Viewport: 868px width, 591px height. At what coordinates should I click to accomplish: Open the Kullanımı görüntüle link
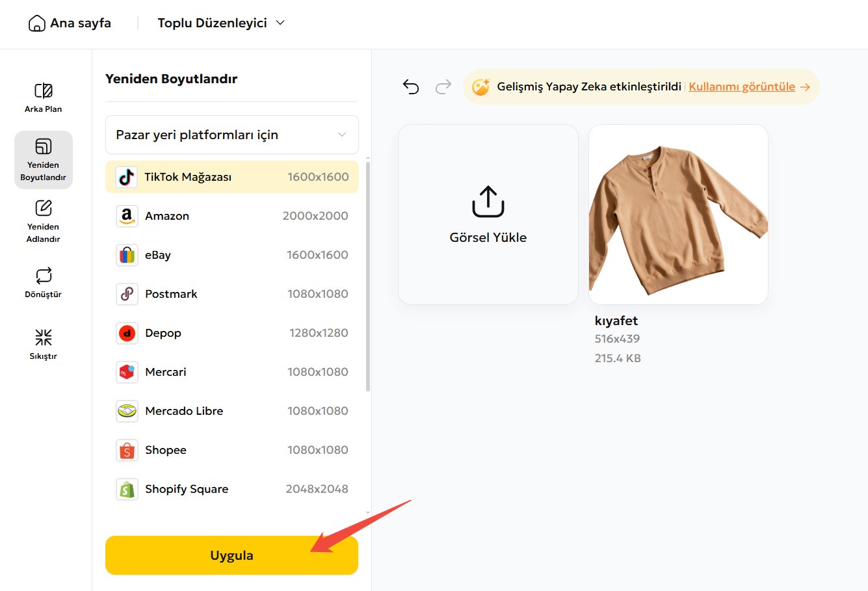point(742,86)
